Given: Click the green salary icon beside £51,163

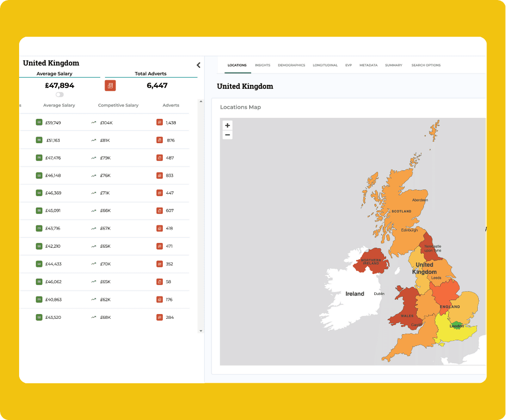Looking at the screenshot, I should (x=39, y=140).
